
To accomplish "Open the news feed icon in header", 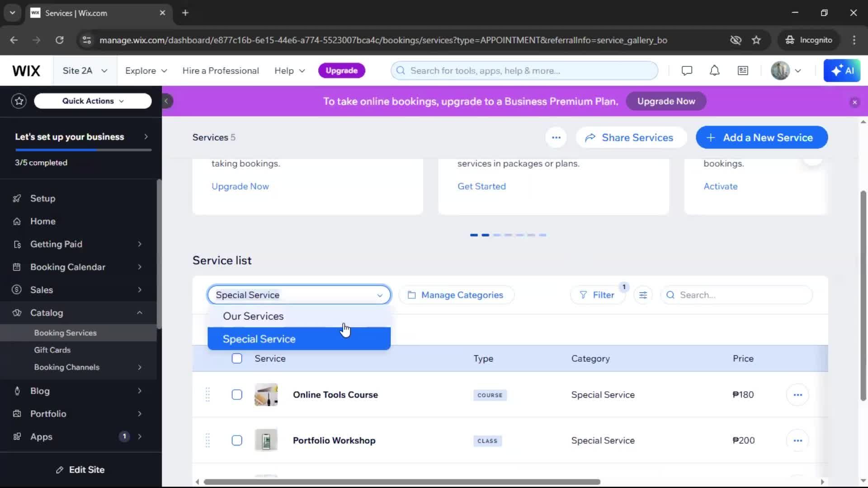I will tap(743, 70).
